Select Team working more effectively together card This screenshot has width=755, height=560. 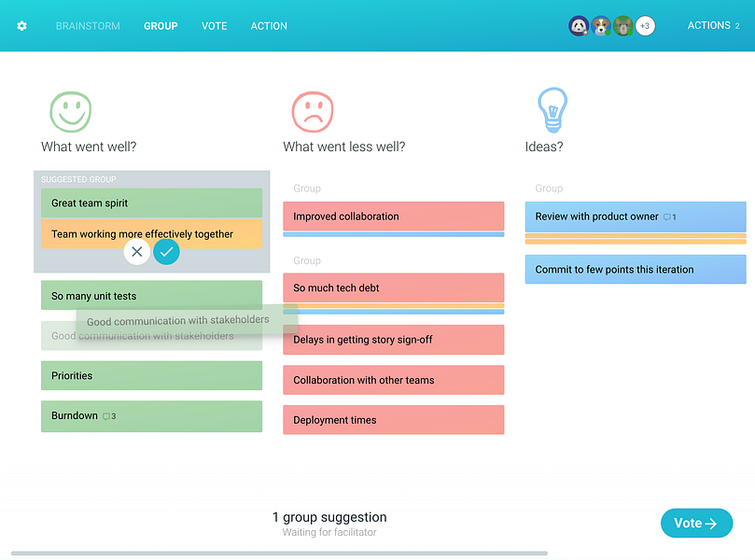pyautogui.click(x=152, y=234)
